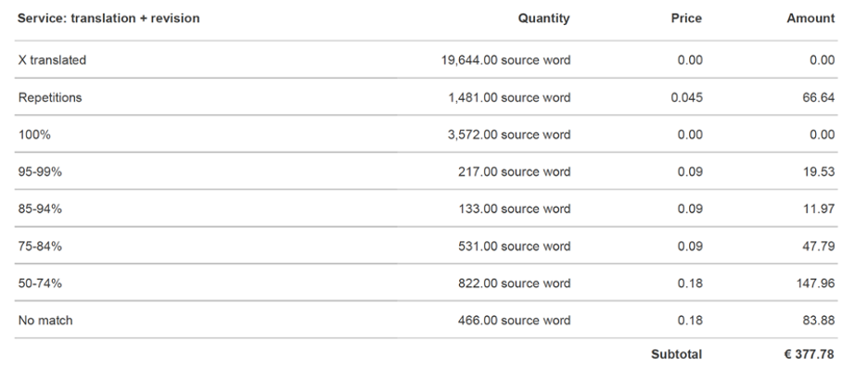Click the 19,644.00 source word quantity

505,60
